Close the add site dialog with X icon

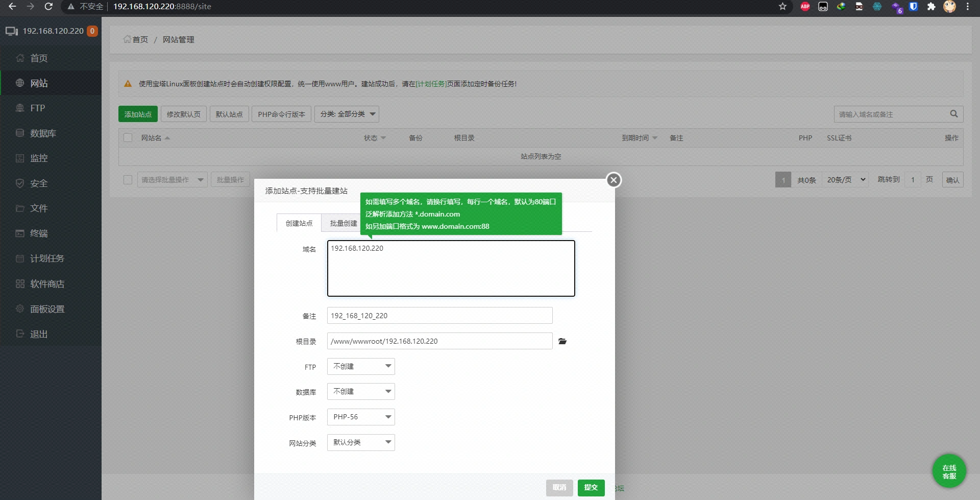tap(614, 180)
